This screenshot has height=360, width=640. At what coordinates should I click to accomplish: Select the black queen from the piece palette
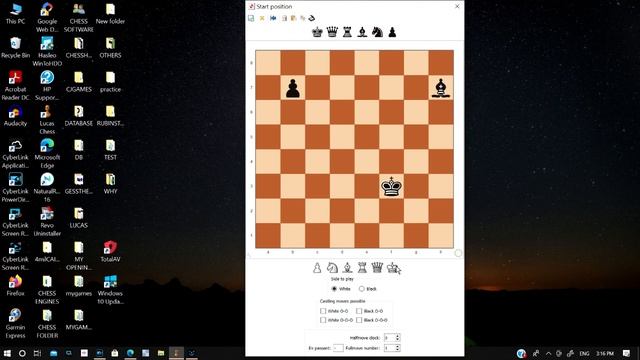click(x=332, y=32)
